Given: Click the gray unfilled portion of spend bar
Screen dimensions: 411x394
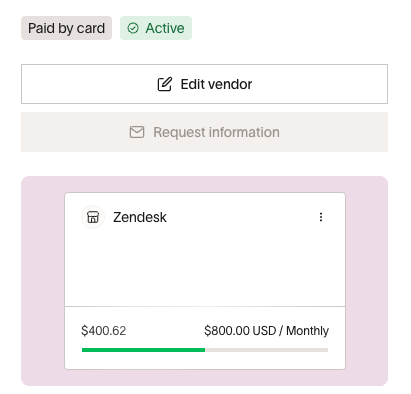Looking at the screenshot, I should point(267,350).
